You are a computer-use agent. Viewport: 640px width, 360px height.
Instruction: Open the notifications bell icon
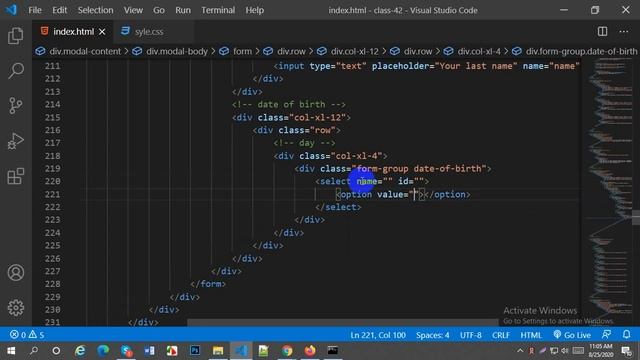coord(627,335)
